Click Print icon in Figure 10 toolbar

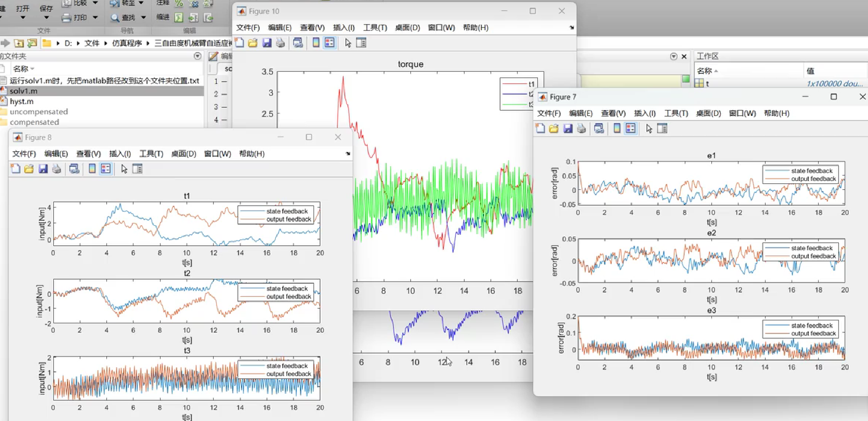pos(280,43)
